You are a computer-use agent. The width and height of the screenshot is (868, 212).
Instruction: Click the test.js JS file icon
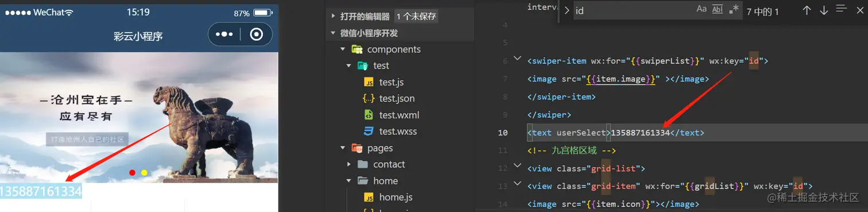coord(369,82)
